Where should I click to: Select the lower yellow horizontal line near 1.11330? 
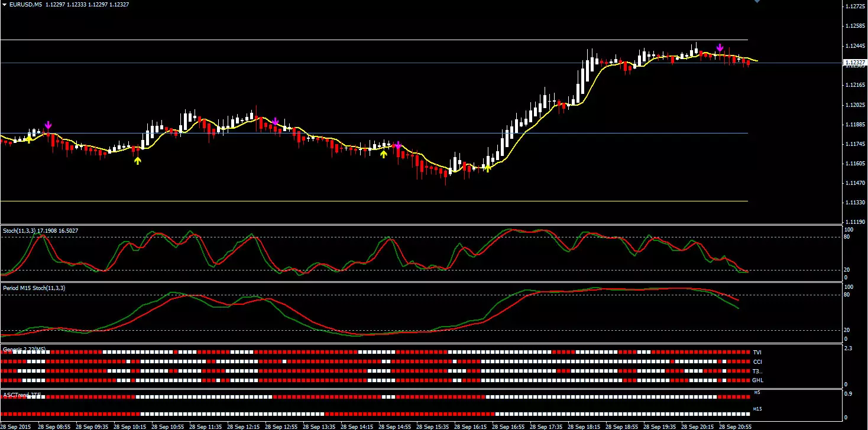coord(374,201)
